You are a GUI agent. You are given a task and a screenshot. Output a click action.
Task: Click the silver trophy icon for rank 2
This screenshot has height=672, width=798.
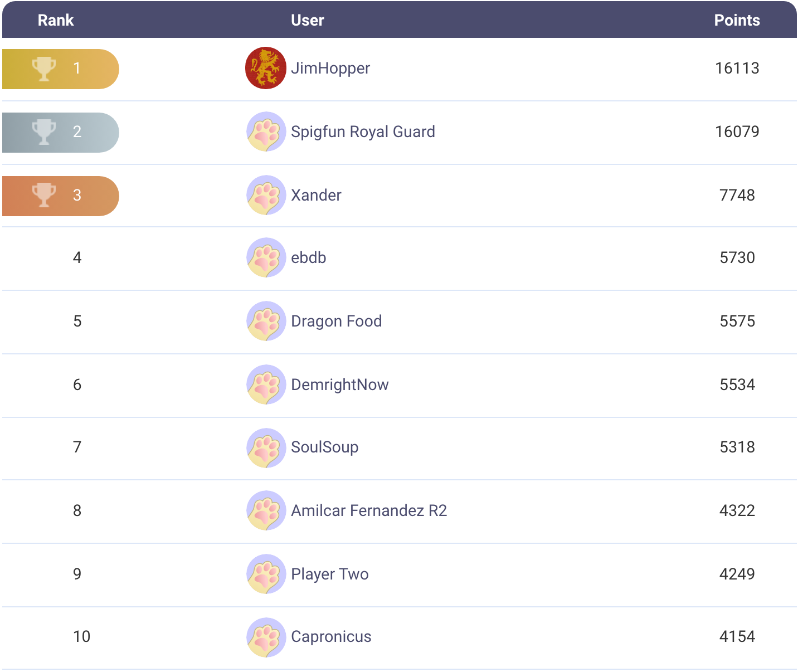[44, 132]
